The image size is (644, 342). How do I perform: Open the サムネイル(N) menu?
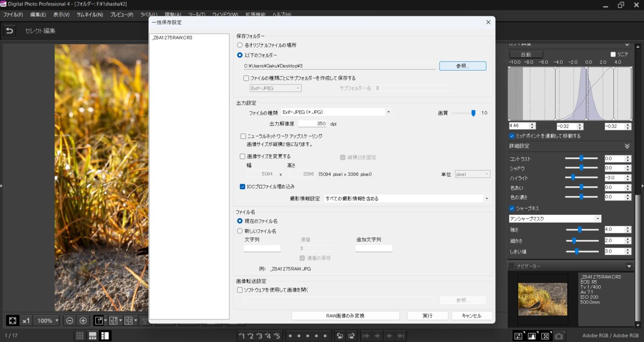(x=90, y=15)
